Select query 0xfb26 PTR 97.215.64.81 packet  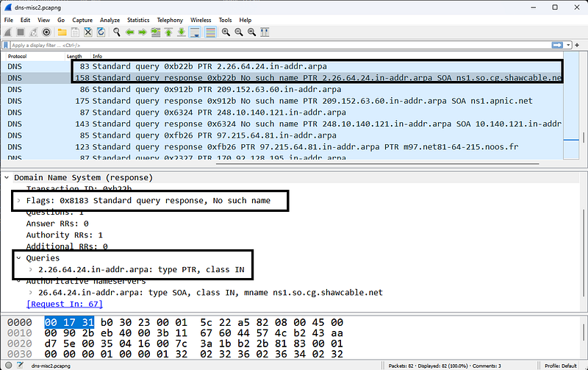282,135
